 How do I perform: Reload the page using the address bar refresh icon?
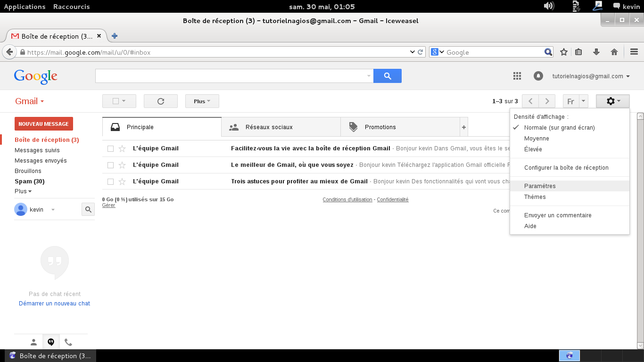(x=421, y=52)
